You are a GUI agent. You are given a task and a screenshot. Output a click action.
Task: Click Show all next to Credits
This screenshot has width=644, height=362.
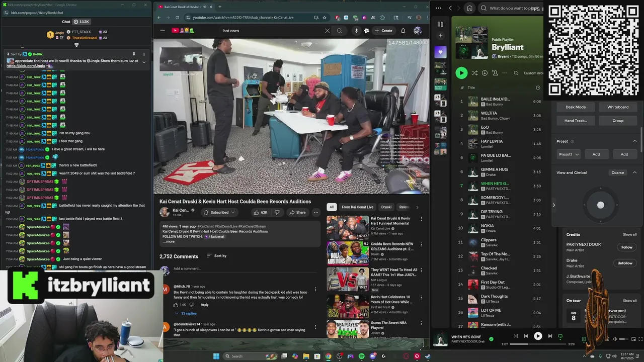click(629, 234)
